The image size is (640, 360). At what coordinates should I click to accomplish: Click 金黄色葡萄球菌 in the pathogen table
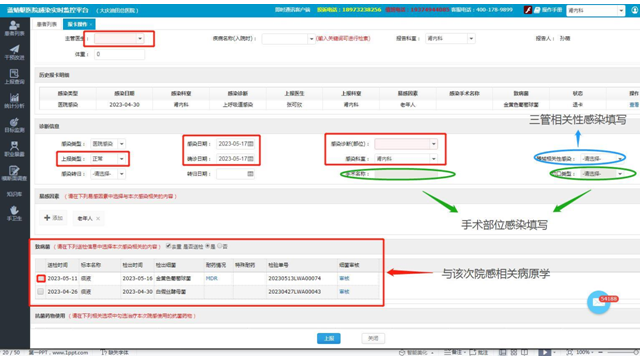pyautogui.click(x=173, y=278)
